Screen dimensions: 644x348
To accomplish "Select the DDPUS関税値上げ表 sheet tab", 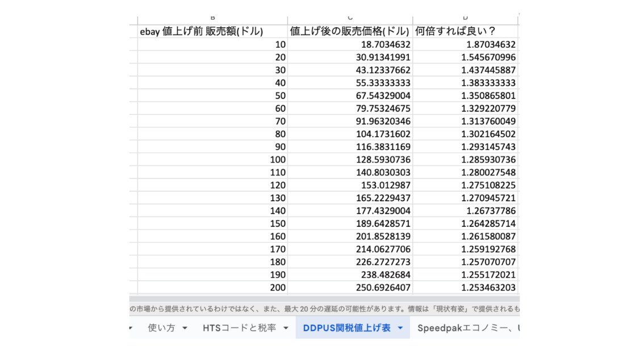I will pos(346,328).
